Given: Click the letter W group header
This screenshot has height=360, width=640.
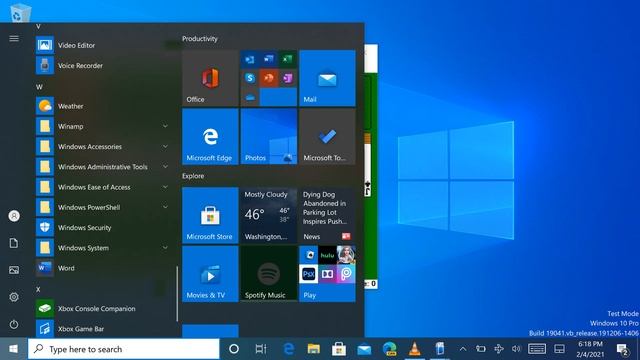Looking at the screenshot, I should point(39,87).
